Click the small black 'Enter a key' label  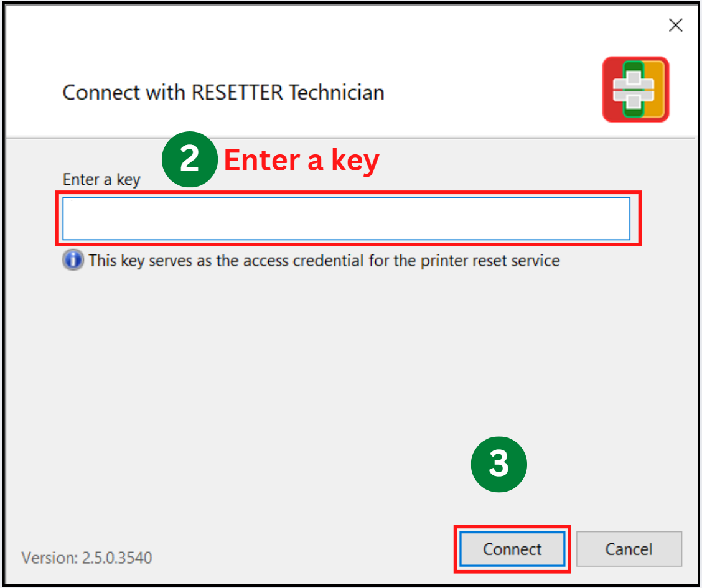click(101, 180)
